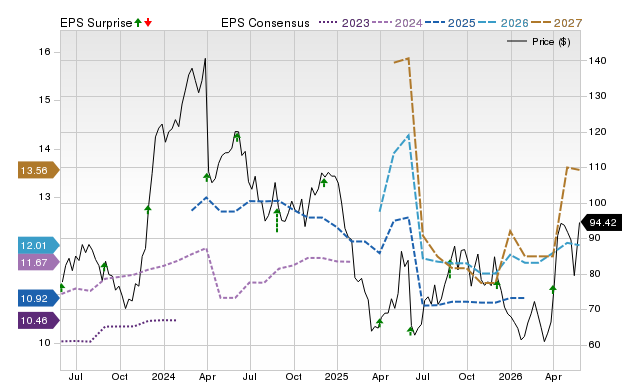
Task: Click the green surprise arrow near 2024 start
Action: [x=148, y=209]
